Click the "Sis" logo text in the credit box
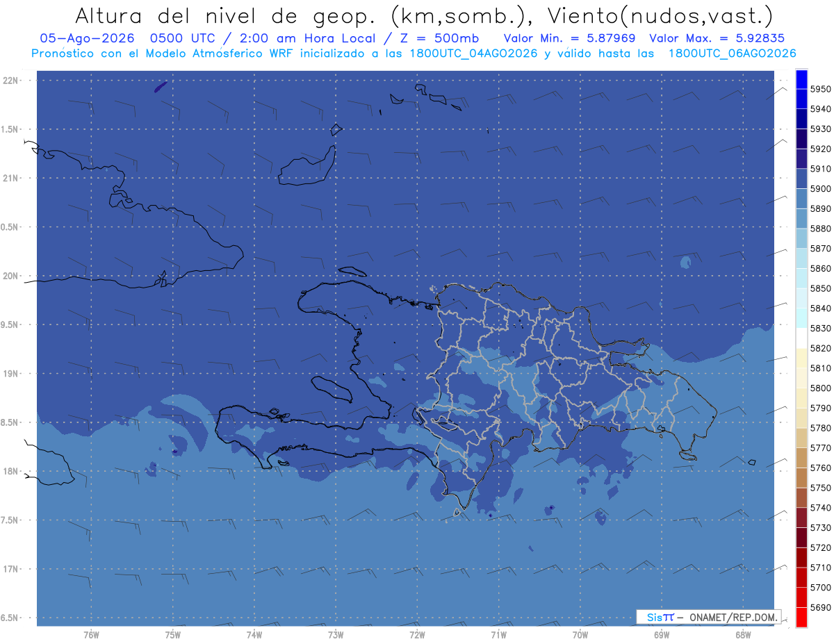This screenshot has width=834, height=644. pyautogui.click(x=655, y=617)
